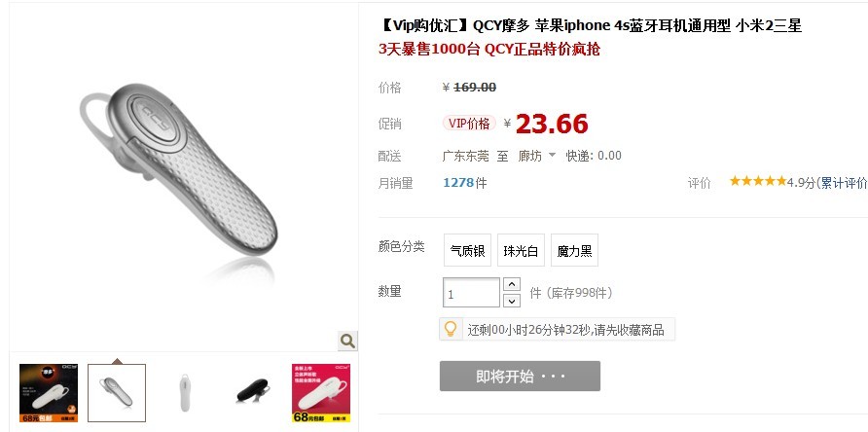Select the first thumbnail with 68元包邮 packaging
The height and width of the screenshot is (432, 868).
49,393
